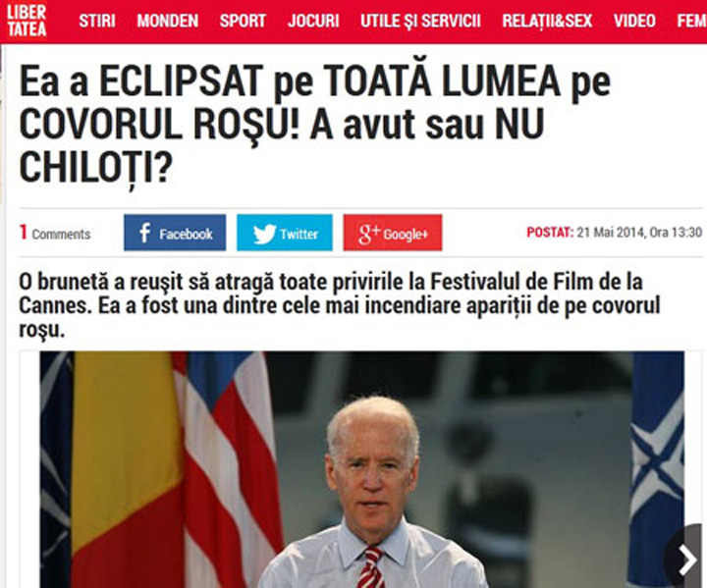Screen dimensions: 707x588
Task: Click the g+ icon
Action: click(369, 234)
